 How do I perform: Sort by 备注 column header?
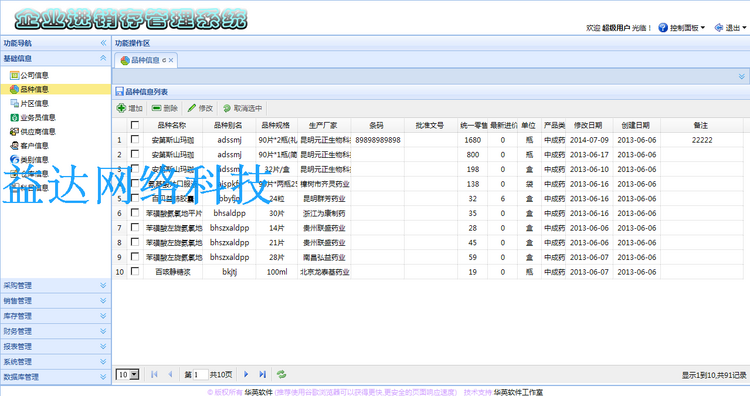701,125
